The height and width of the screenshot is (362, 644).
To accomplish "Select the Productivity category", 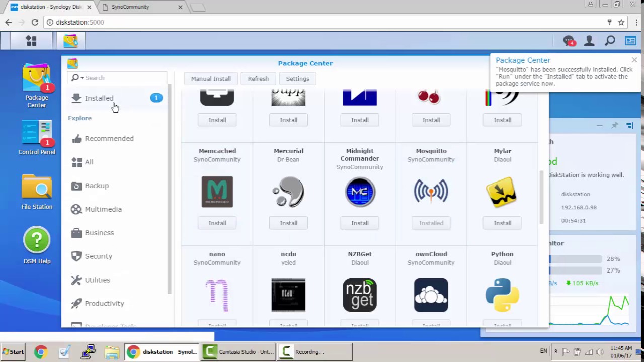I will click(117, 303).
